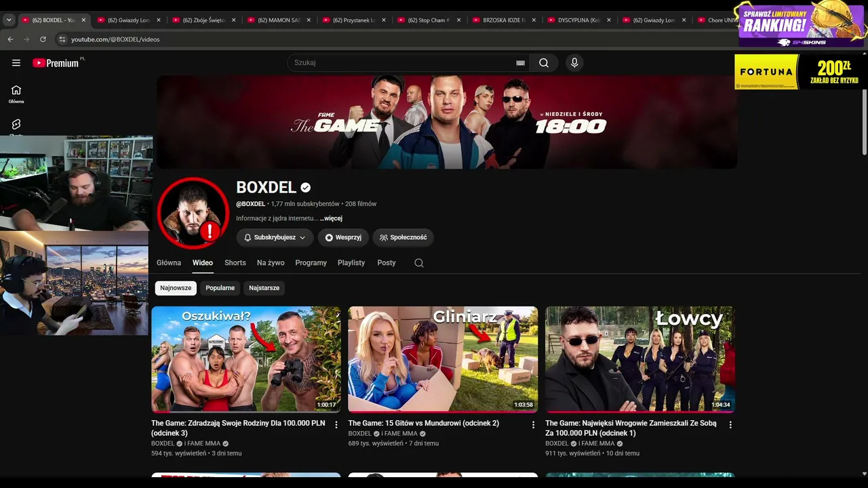The height and width of the screenshot is (488, 868).
Task: Play the 'Oszukiwał?' video thumbnail
Action: [x=246, y=359]
